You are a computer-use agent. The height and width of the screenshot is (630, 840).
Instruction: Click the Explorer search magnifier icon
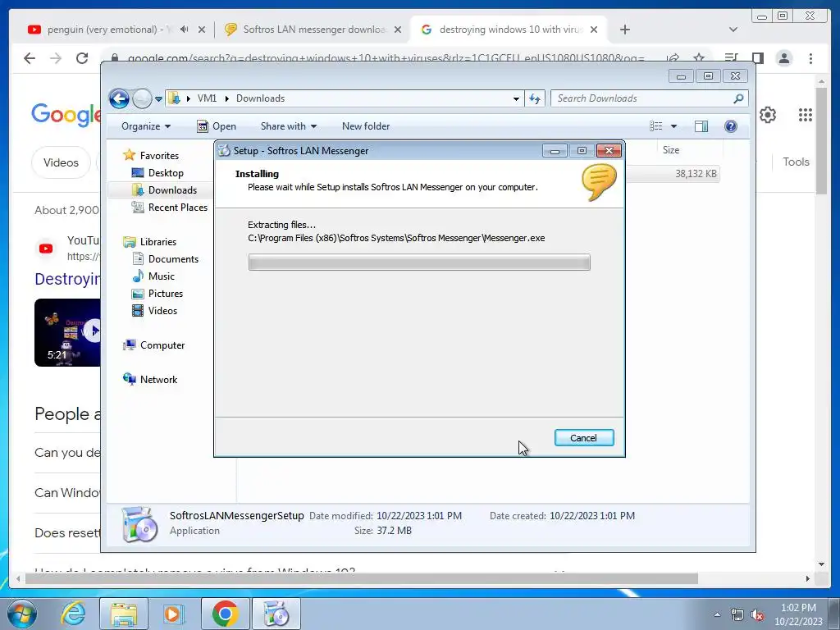[739, 98]
